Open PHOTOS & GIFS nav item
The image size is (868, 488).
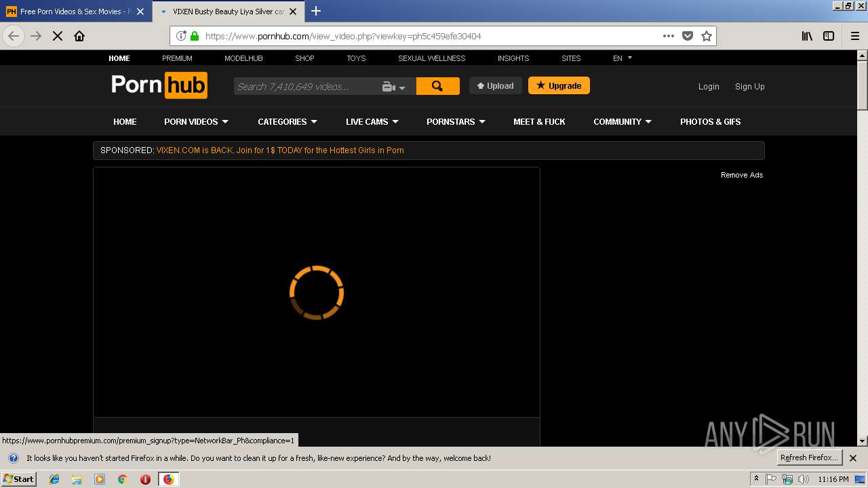click(710, 121)
